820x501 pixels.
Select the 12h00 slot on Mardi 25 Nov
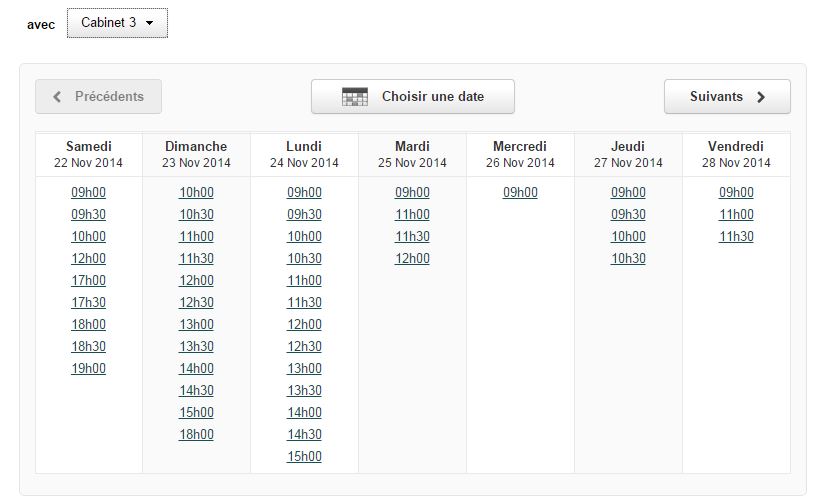(x=413, y=258)
